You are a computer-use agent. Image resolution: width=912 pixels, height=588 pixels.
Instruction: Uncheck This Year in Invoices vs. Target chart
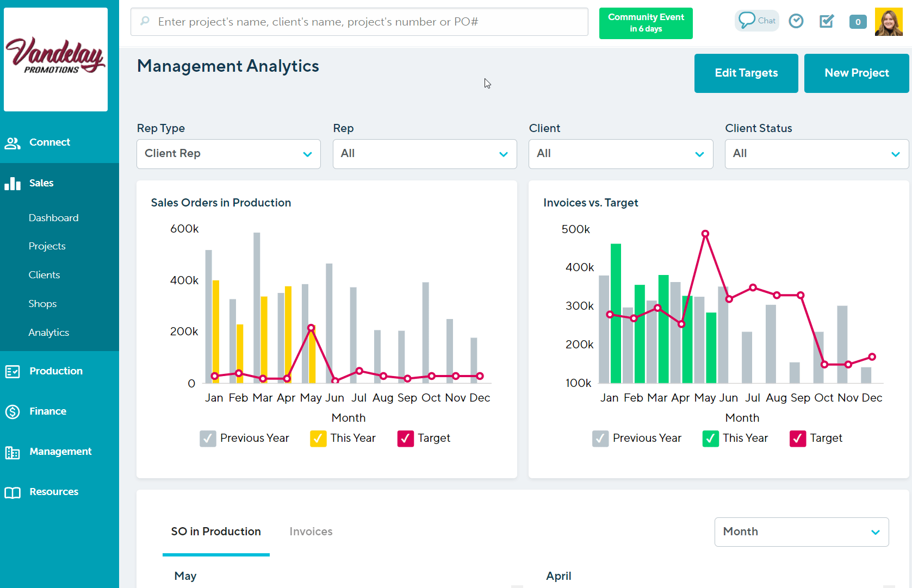[710, 439]
